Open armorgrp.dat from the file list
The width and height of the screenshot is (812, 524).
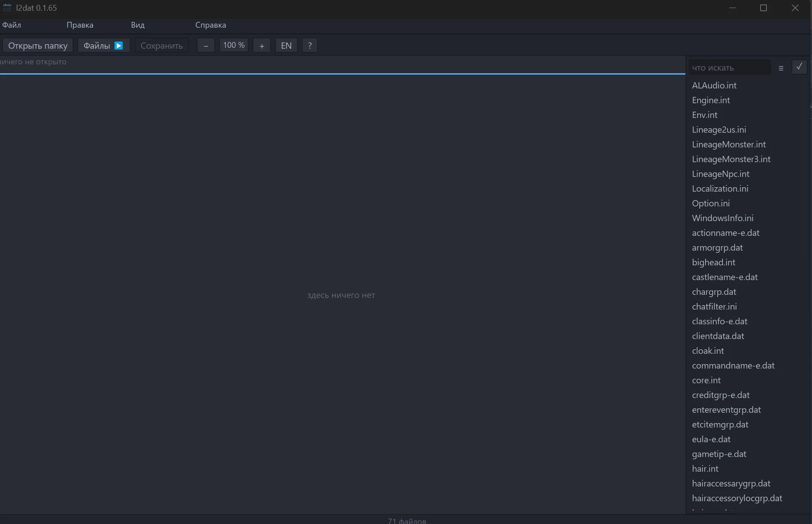coord(717,247)
